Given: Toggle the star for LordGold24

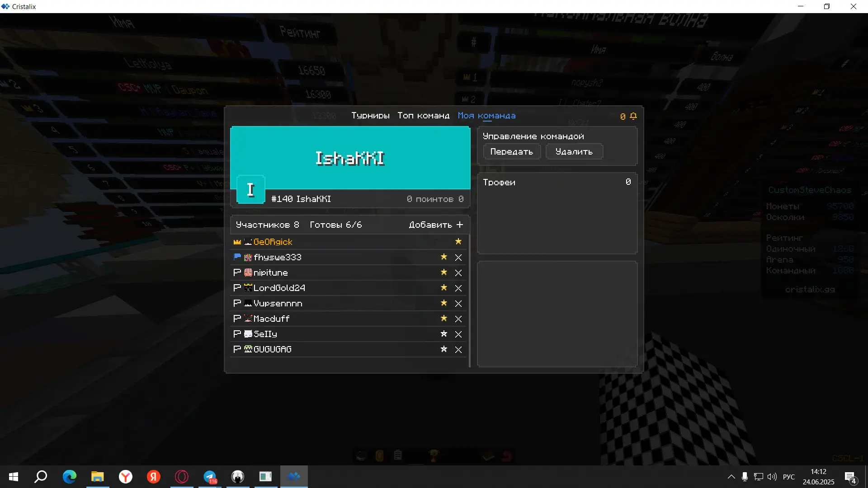Looking at the screenshot, I should point(444,288).
